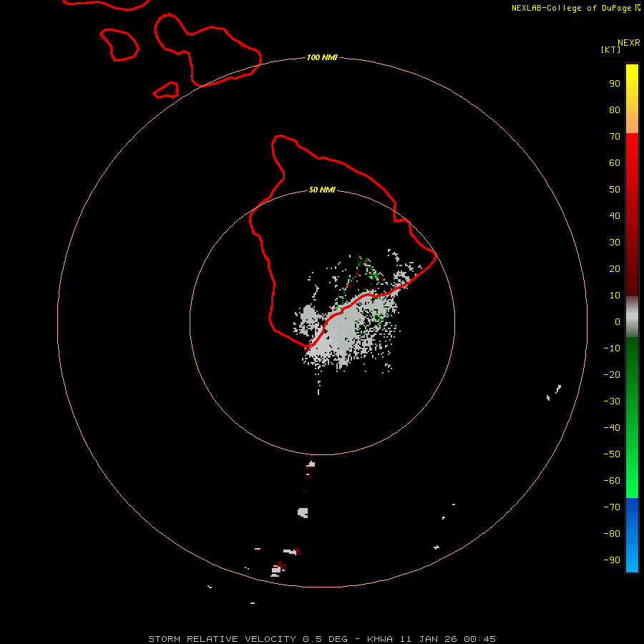The image size is (644, 644).
Task: Click the 70 value on velocity scale
Action: [x=615, y=137]
